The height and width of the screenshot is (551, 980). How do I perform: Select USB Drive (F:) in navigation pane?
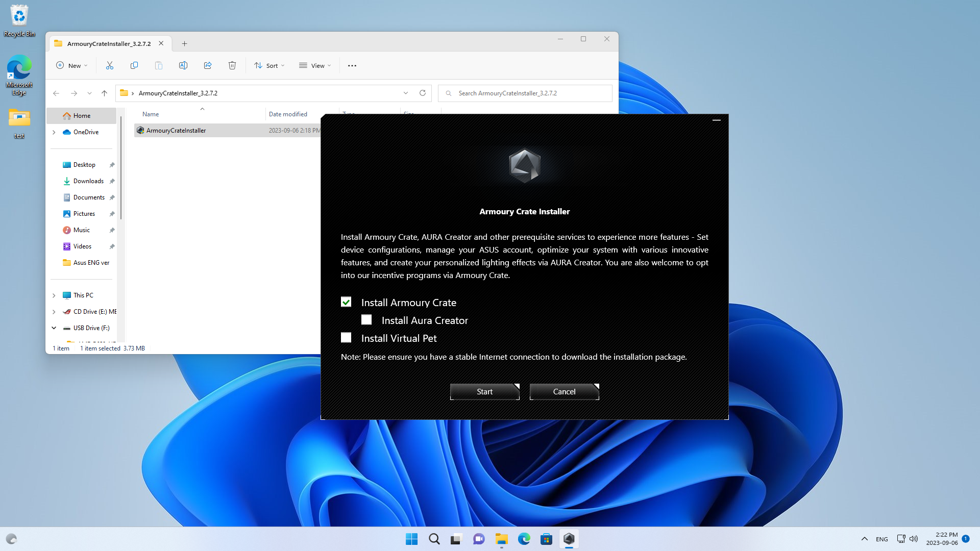tap(91, 328)
